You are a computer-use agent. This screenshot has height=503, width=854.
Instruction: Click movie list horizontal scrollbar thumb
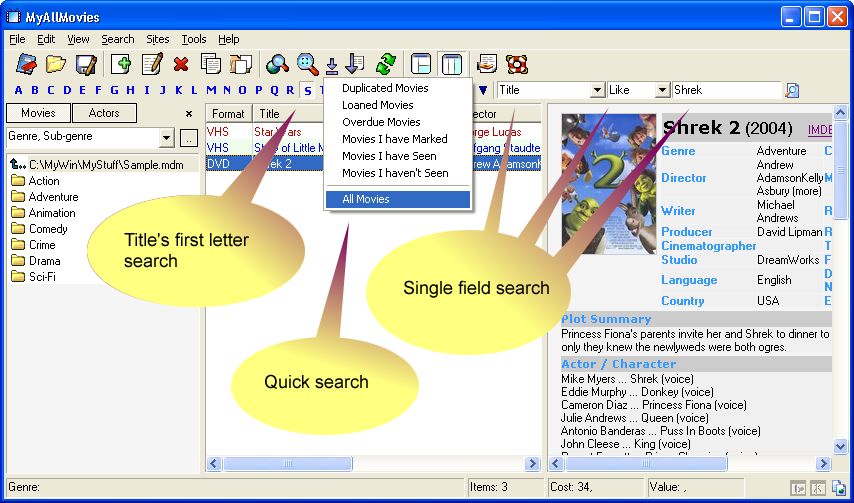tap(288, 464)
